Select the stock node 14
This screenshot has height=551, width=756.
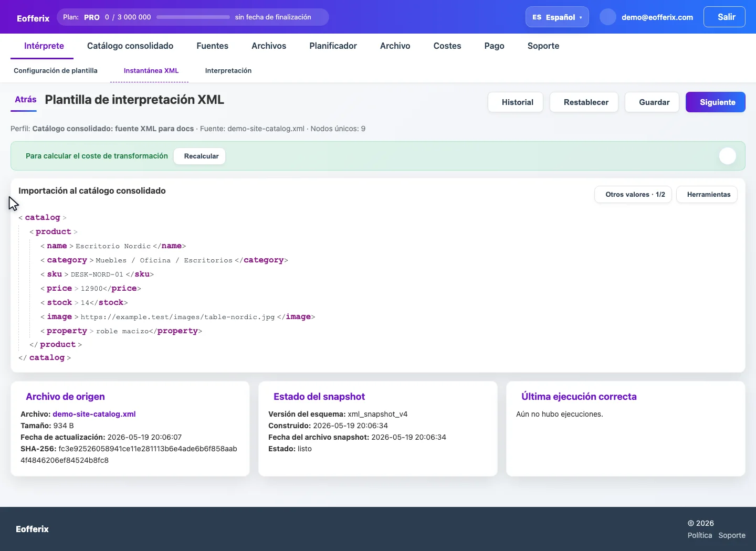[84, 302]
